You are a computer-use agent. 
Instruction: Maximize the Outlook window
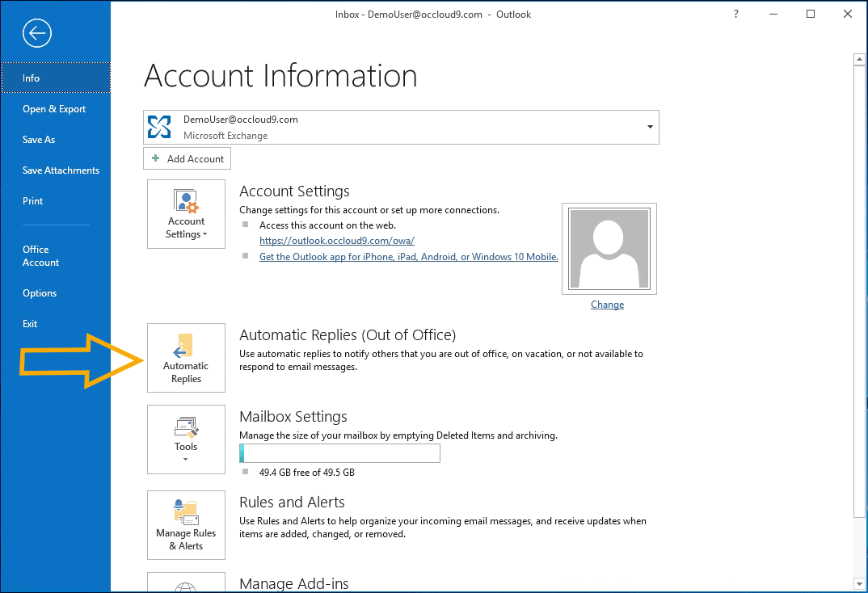[811, 15]
